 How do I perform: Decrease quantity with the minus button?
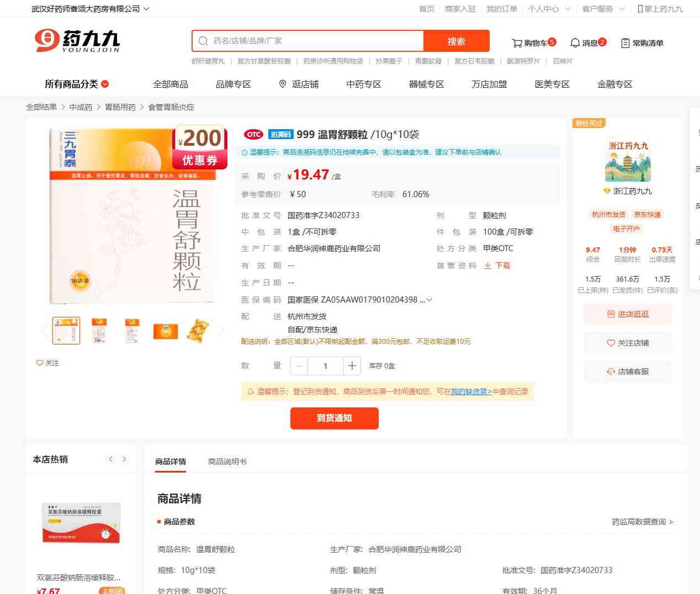[299, 366]
